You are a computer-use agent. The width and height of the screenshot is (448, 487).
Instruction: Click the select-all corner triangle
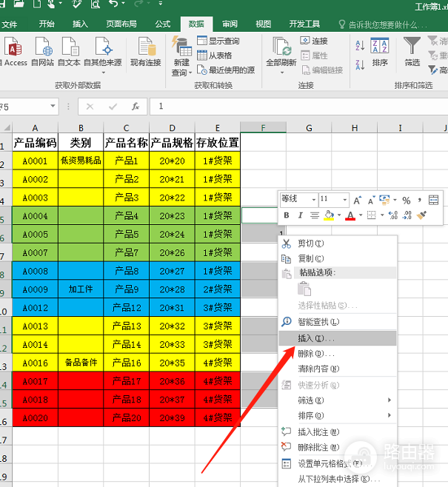(x=6, y=127)
